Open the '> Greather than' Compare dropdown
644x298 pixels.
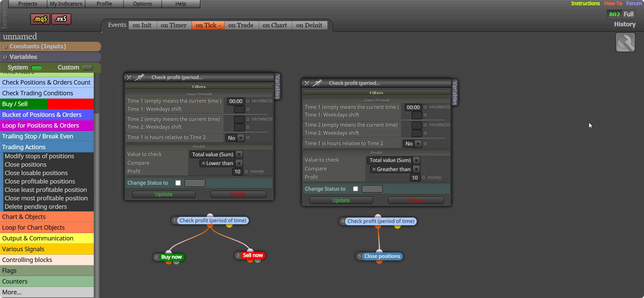(395, 169)
